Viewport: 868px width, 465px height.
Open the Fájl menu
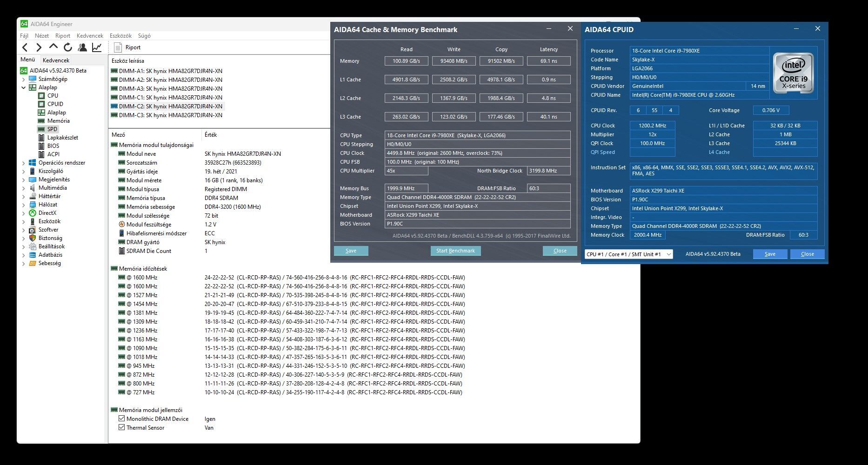tap(24, 36)
